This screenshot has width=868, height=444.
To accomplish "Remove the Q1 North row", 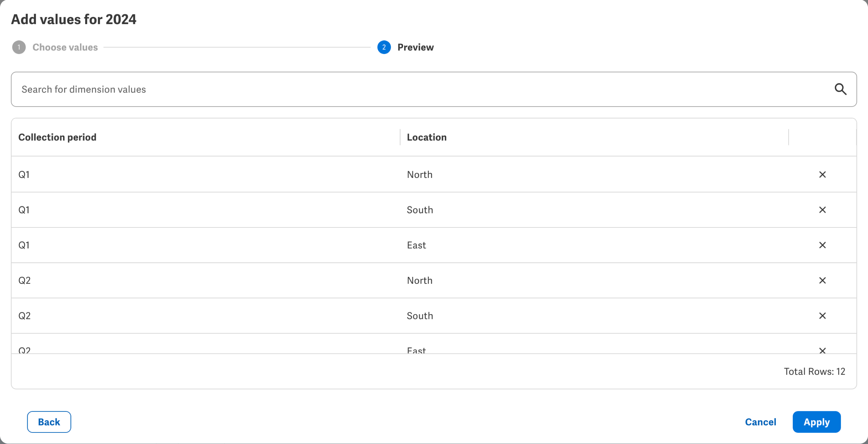I will [x=822, y=174].
